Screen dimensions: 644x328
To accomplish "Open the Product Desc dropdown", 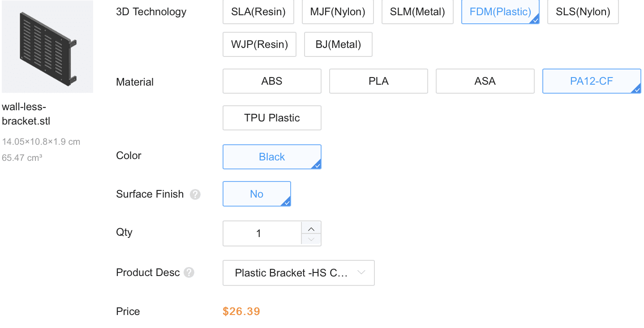I will [298, 273].
